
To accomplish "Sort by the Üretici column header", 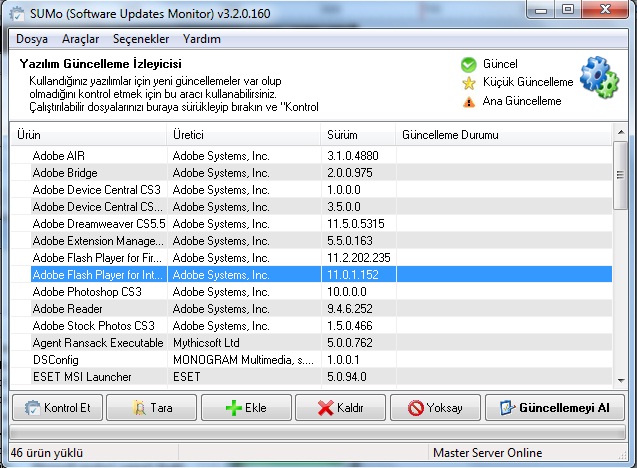I will (x=244, y=134).
